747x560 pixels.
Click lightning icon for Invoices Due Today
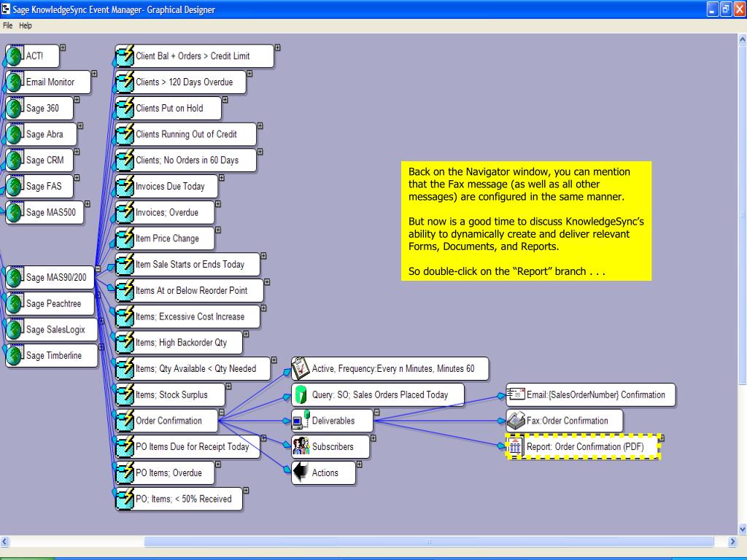pyautogui.click(x=125, y=186)
